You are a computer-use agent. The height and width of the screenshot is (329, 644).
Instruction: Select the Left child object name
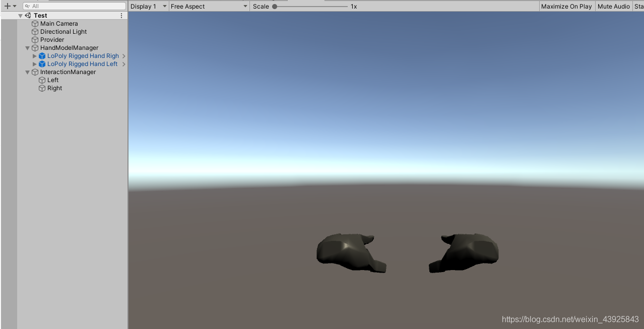tap(53, 80)
